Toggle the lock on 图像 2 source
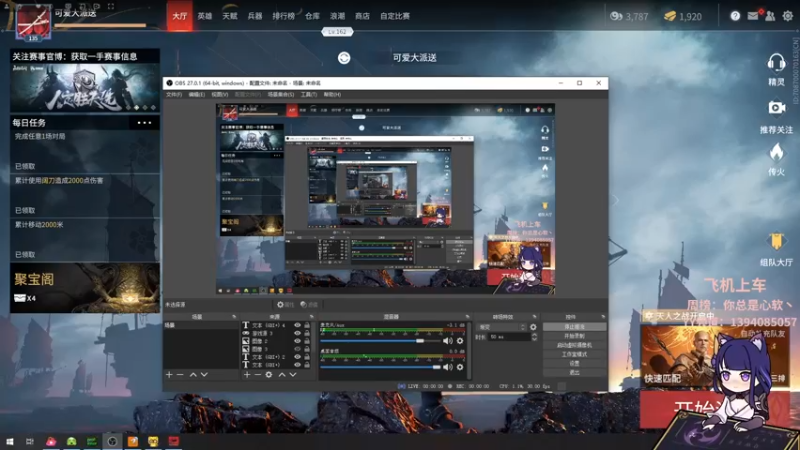 point(307,341)
